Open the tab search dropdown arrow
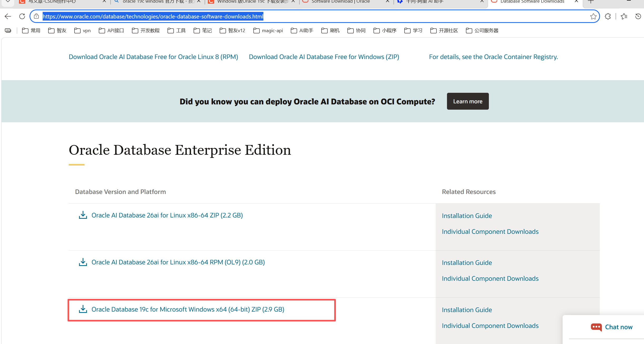Image resolution: width=644 pixels, height=344 pixels. pos(8,1)
